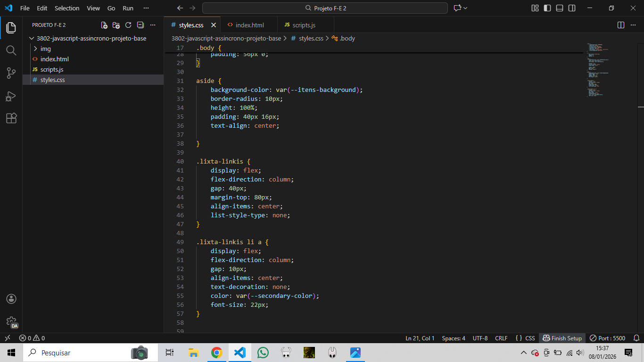Expand the img folder
The image size is (644, 362).
click(45, 49)
